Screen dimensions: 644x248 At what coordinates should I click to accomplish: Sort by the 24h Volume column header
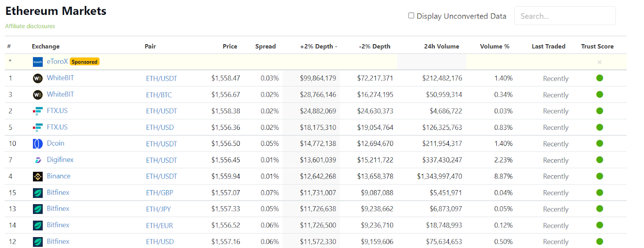[442, 46]
